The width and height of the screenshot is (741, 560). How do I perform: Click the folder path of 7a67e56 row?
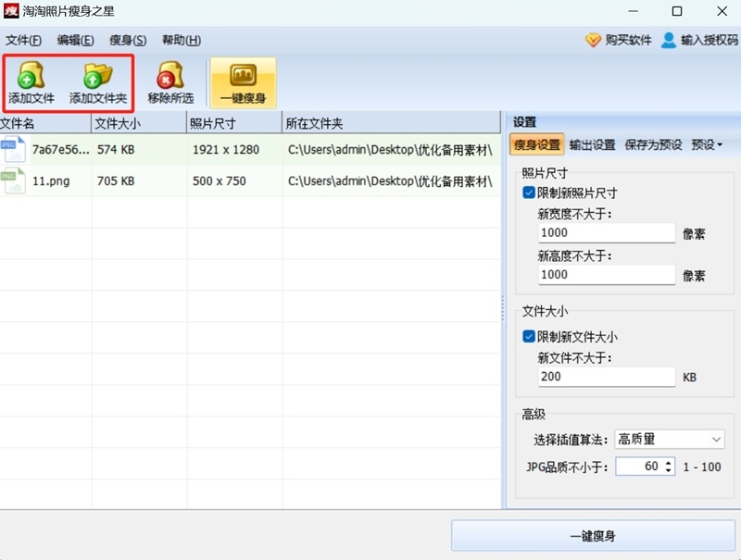[390, 150]
